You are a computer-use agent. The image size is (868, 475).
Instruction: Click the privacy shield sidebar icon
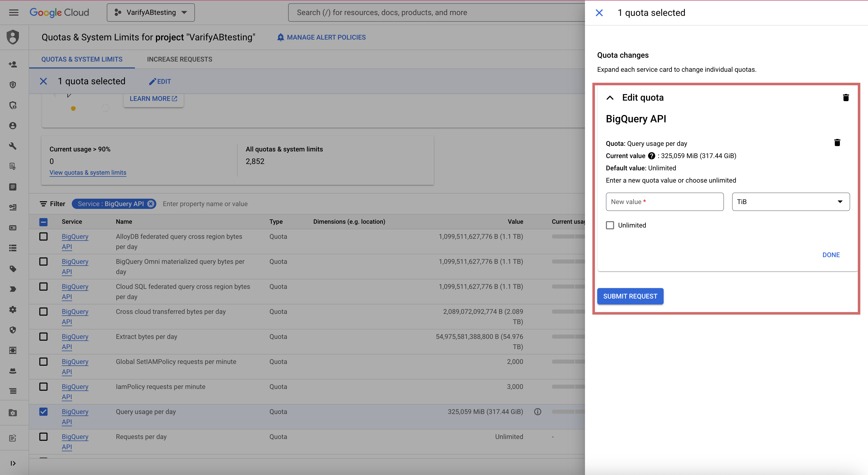click(x=13, y=330)
